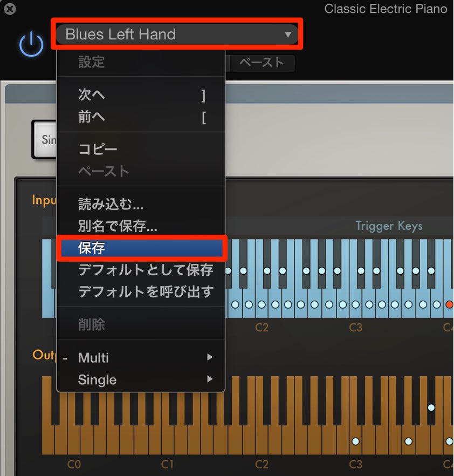Click the ペースト button in the plugin header
Screen dimensions: 454x476
[x=262, y=63]
